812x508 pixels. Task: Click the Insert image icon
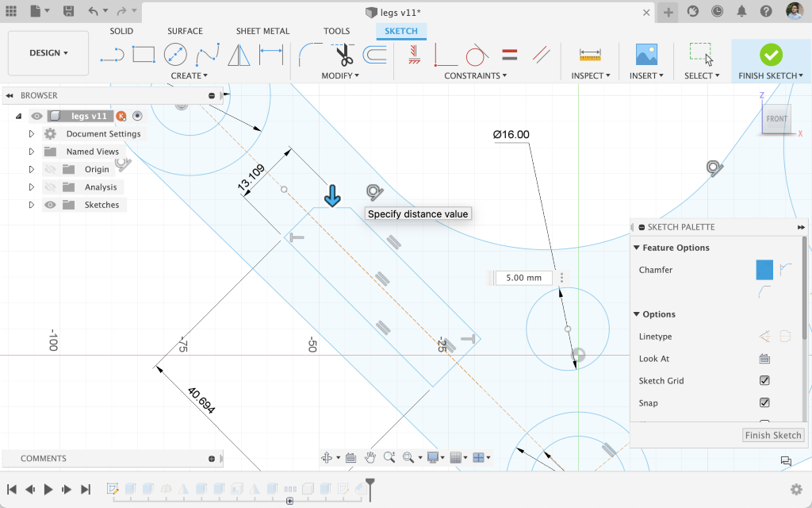[646, 55]
